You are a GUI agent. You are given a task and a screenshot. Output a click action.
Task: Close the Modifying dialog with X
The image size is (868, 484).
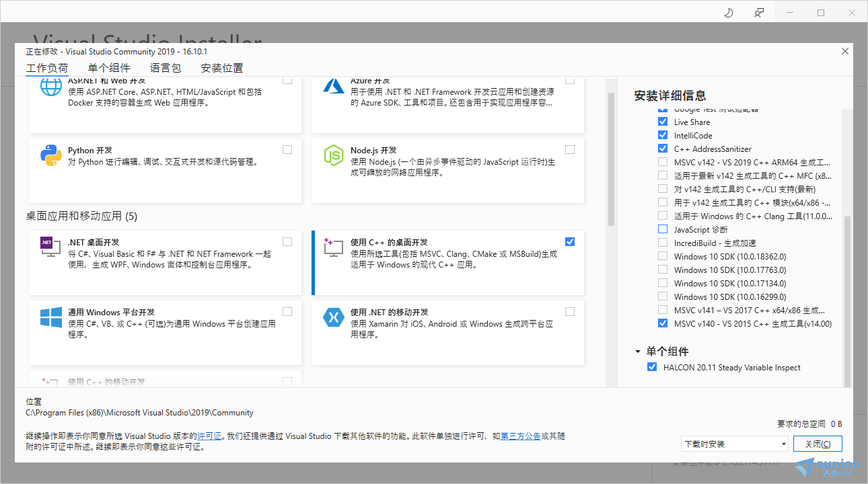(x=845, y=51)
